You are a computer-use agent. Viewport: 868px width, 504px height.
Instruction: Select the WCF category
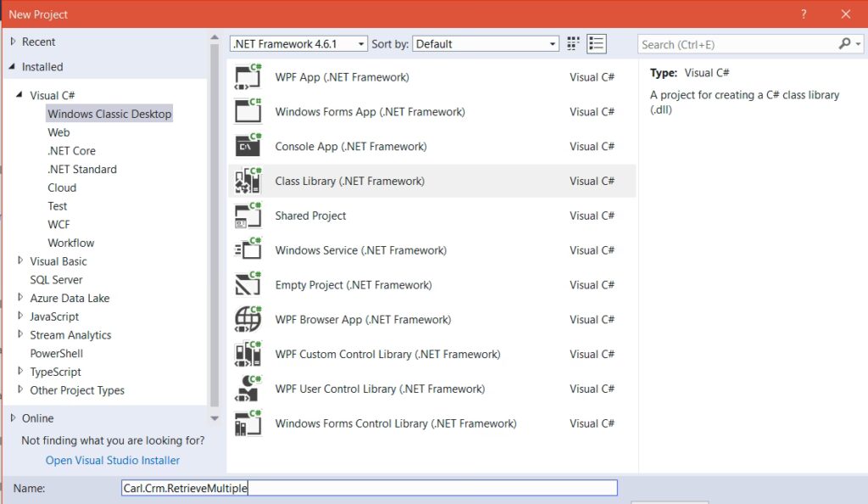tap(58, 225)
